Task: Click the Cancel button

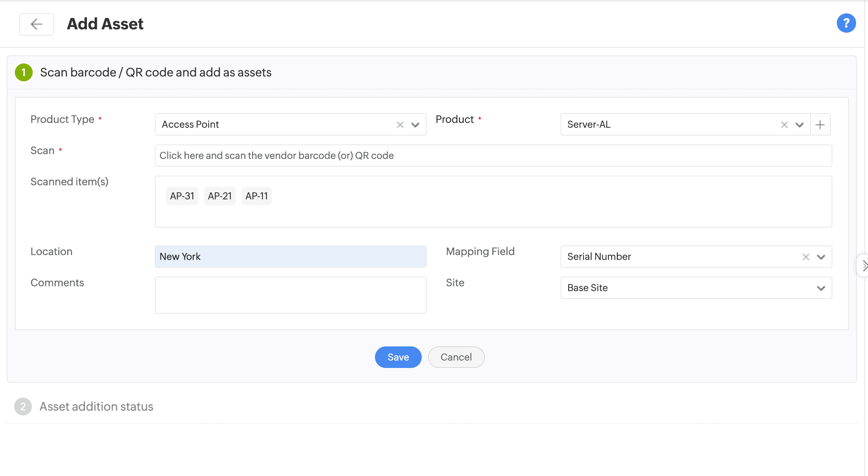Action: [456, 357]
